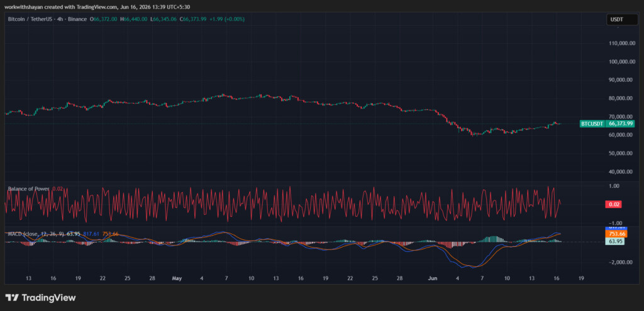Click the USDT currency button
This screenshot has width=644, height=311.
pos(622,19)
